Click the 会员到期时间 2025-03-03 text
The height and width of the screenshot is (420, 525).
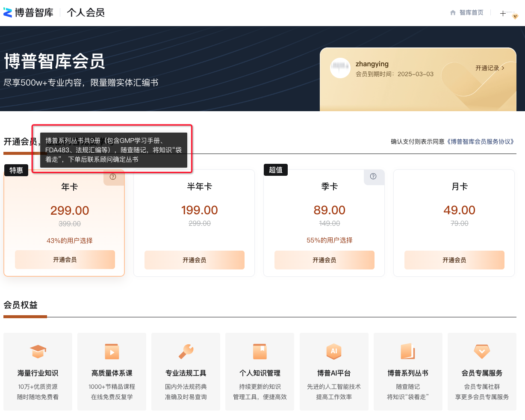[395, 74]
